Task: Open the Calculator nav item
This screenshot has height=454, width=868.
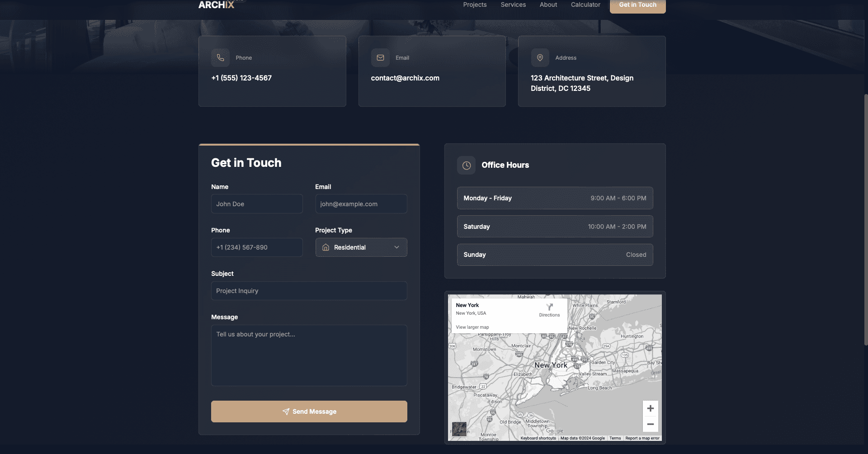Action: pyautogui.click(x=585, y=5)
